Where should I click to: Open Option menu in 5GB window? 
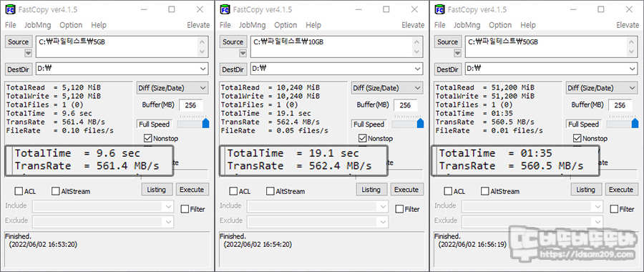[71, 25]
